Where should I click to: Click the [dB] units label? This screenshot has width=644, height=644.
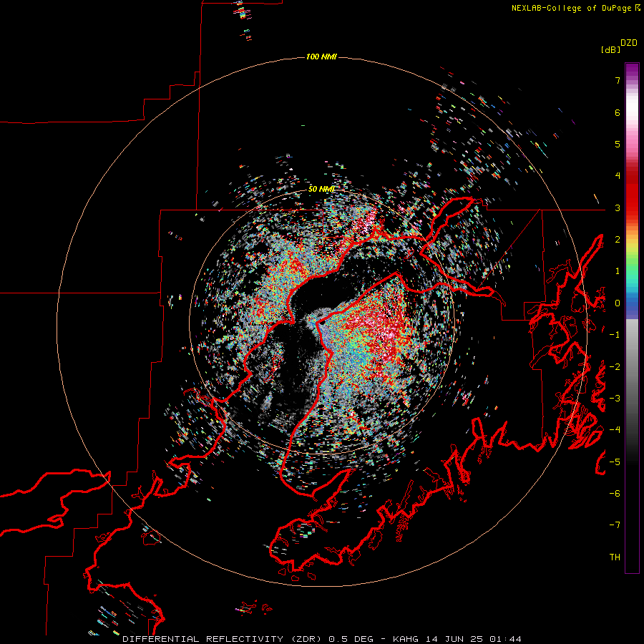pos(610,49)
